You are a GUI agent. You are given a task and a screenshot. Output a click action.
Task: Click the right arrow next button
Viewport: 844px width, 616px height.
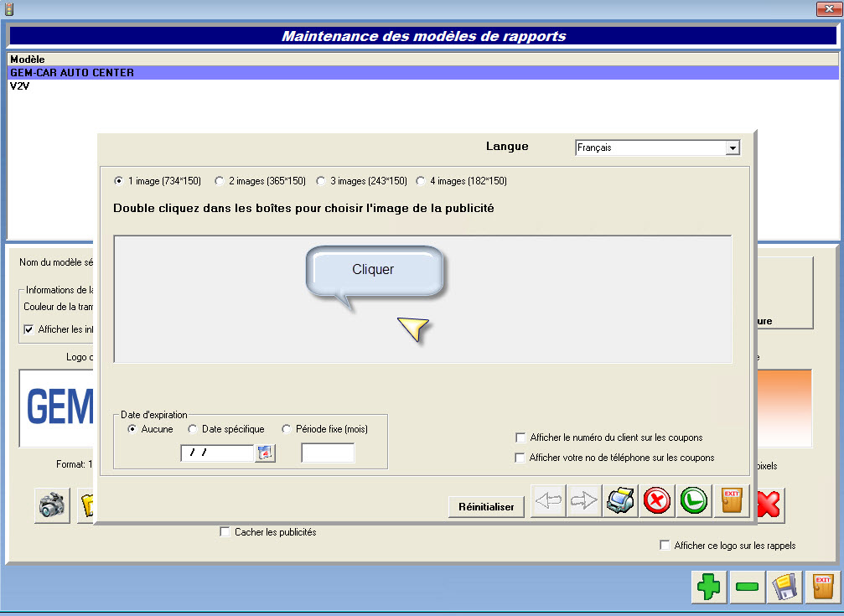[584, 501]
